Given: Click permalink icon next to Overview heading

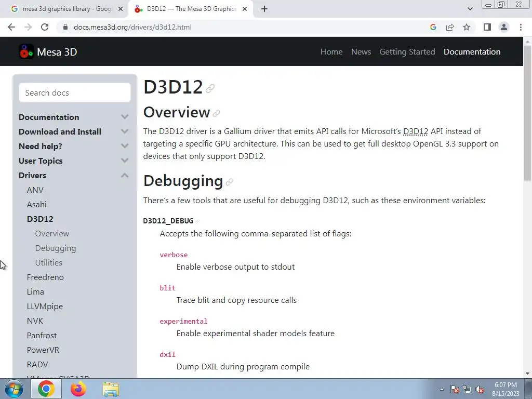Looking at the screenshot, I should coord(216,113).
